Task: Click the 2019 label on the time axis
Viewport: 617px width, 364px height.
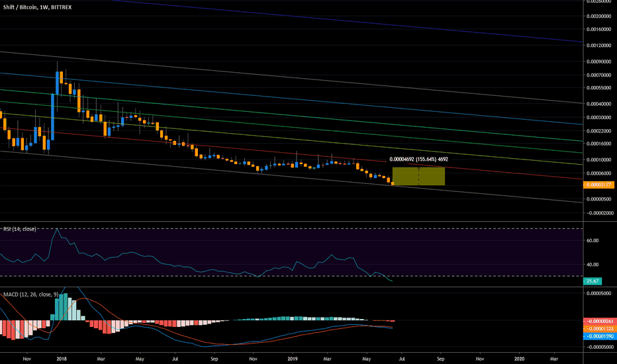Action: pyautogui.click(x=293, y=359)
